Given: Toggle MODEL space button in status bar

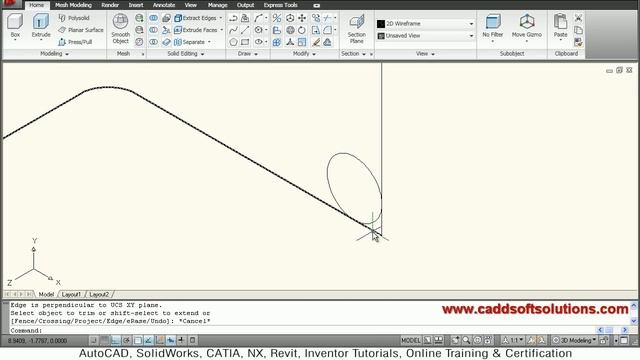Looking at the screenshot, I should click(x=410, y=340).
